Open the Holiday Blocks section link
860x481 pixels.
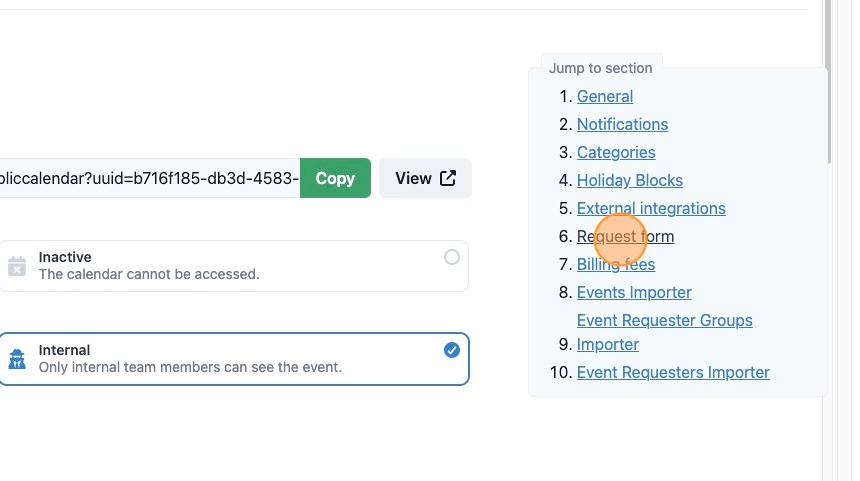click(630, 180)
